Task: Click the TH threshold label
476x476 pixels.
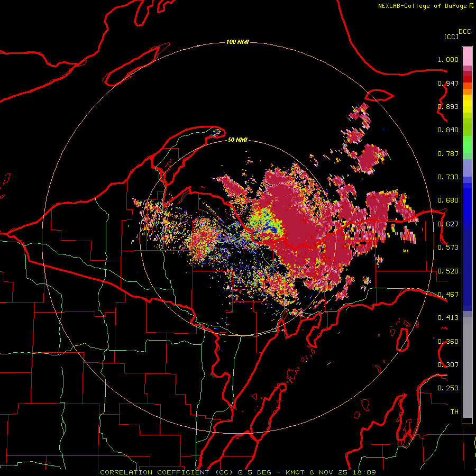Action: [454, 412]
